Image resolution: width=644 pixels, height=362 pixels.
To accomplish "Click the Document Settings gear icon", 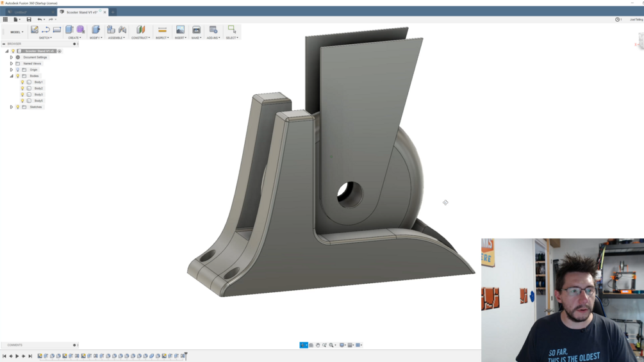I will click(x=18, y=58).
